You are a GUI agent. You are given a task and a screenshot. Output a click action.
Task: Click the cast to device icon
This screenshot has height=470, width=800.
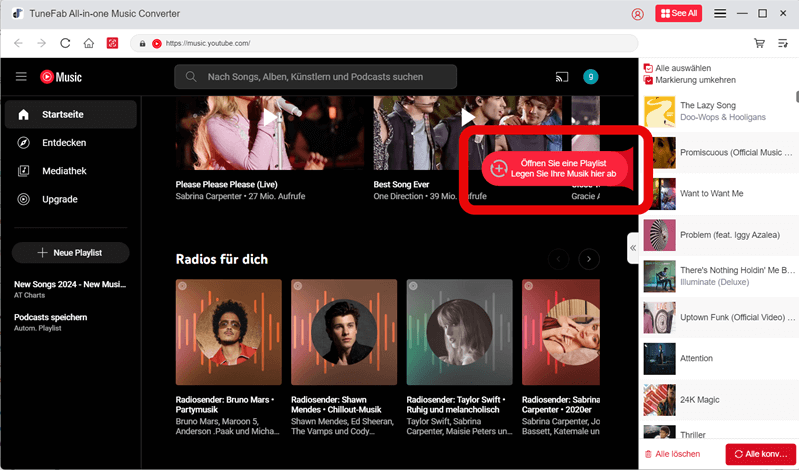pyautogui.click(x=562, y=77)
